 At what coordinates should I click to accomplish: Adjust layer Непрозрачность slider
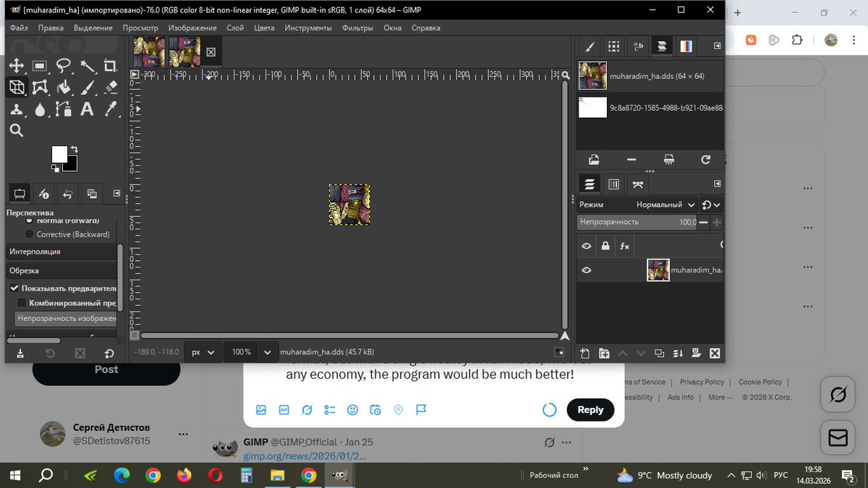(637, 223)
